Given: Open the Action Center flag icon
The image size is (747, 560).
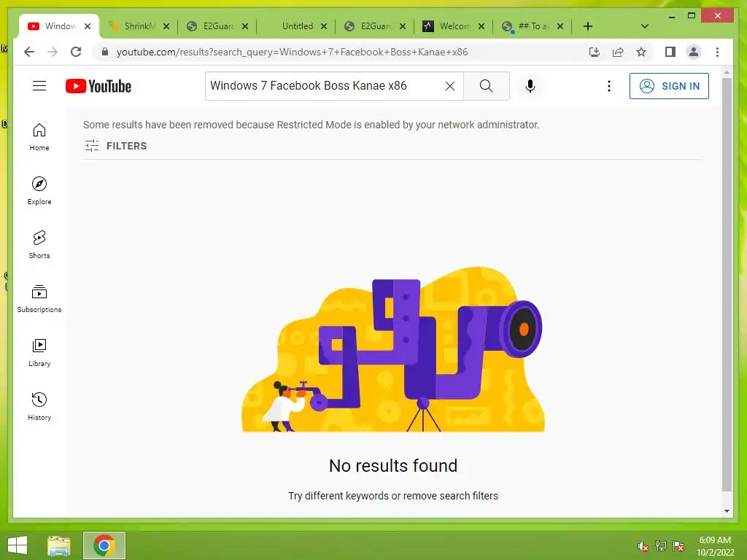Looking at the screenshot, I should pyautogui.click(x=678, y=546).
